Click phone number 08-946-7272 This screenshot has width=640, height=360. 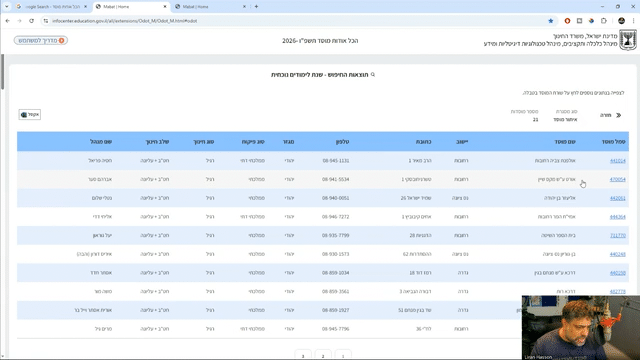click(336, 217)
